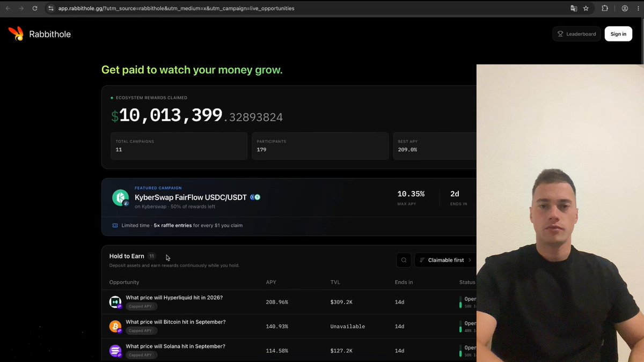Click Solana row status progress bar
Screen dimensions: 644x362
(x=460, y=351)
